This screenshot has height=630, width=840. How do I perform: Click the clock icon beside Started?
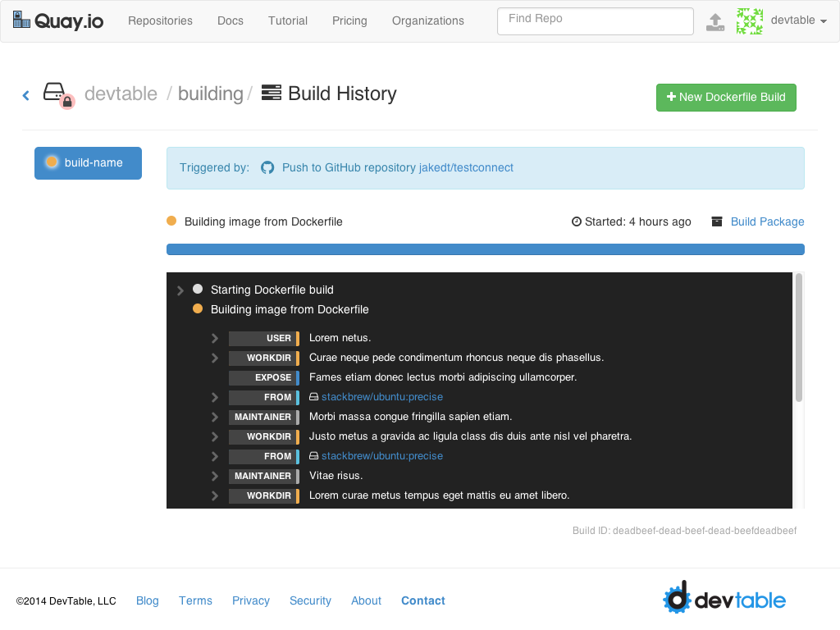pos(577,221)
